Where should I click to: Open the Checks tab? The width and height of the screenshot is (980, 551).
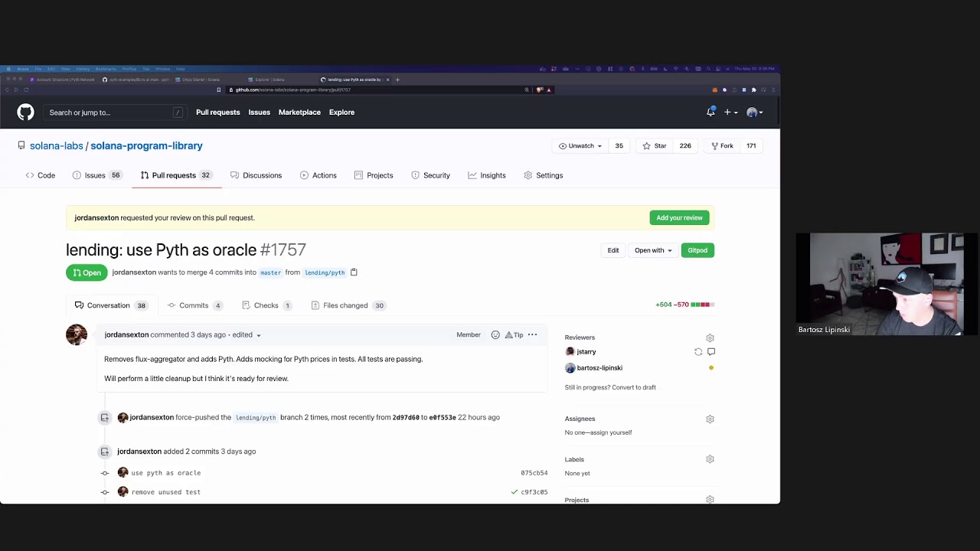pos(266,305)
